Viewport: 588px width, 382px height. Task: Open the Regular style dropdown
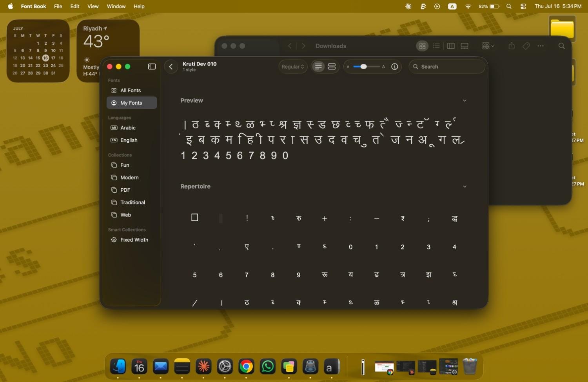pyautogui.click(x=293, y=67)
